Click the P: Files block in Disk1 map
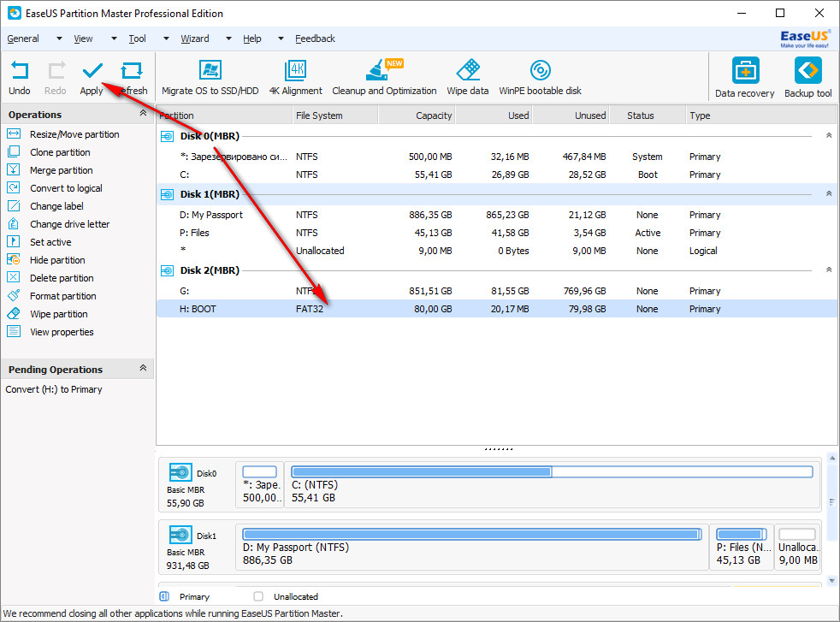 tap(742, 547)
